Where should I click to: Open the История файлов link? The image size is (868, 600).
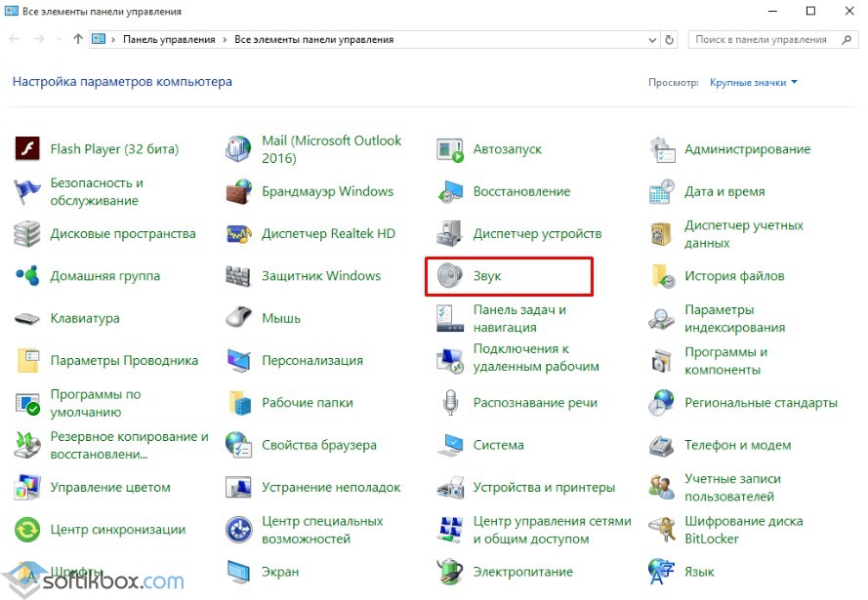734,276
